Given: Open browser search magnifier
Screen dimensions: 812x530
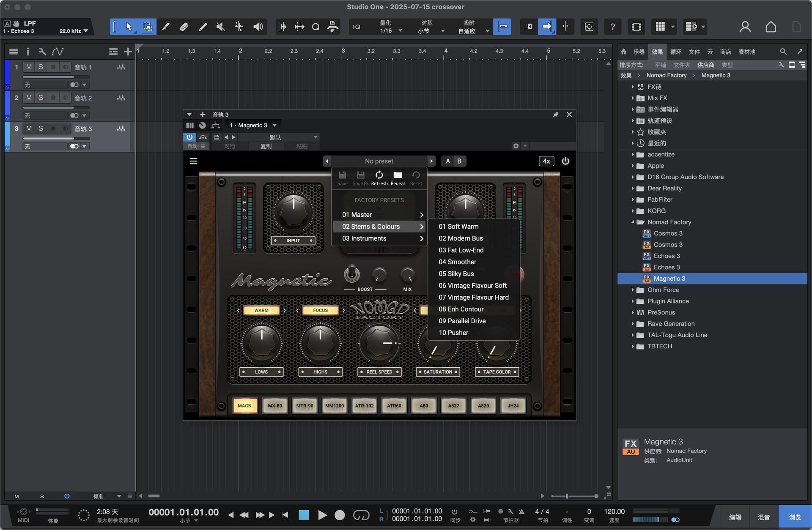Looking at the screenshot, I should pyautogui.click(x=783, y=52).
